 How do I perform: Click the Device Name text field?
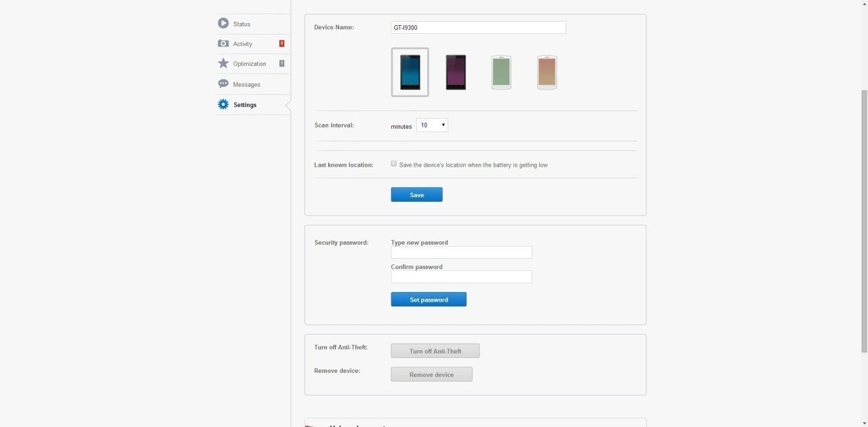[x=478, y=28]
